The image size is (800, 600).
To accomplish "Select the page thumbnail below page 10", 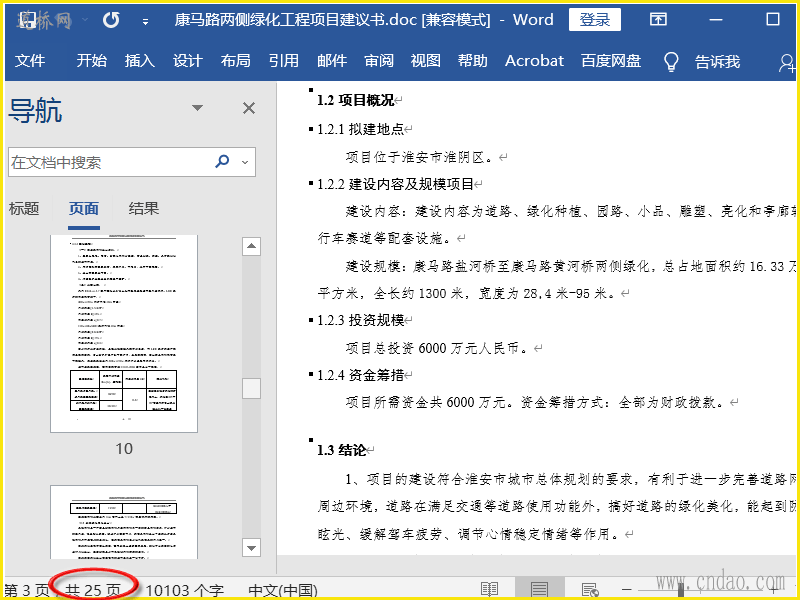I will (124, 522).
